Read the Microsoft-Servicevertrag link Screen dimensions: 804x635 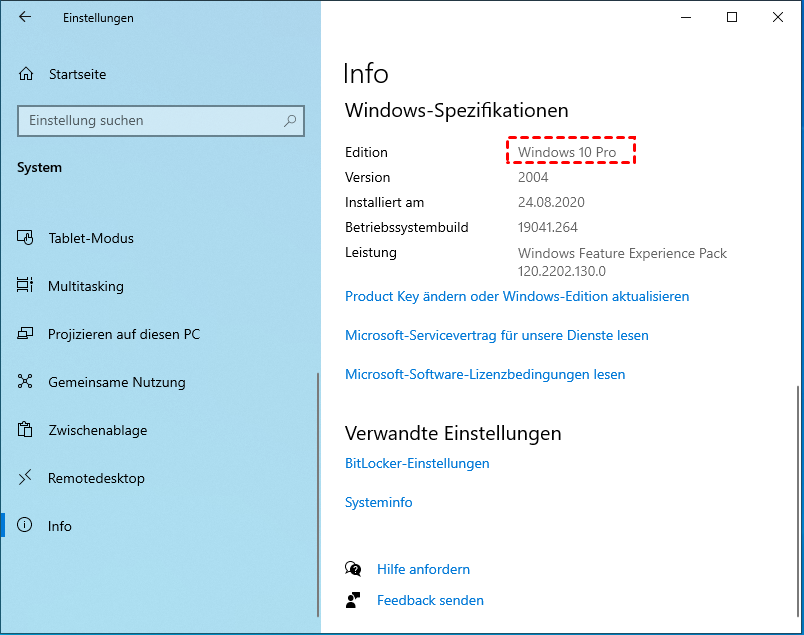click(x=496, y=335)
